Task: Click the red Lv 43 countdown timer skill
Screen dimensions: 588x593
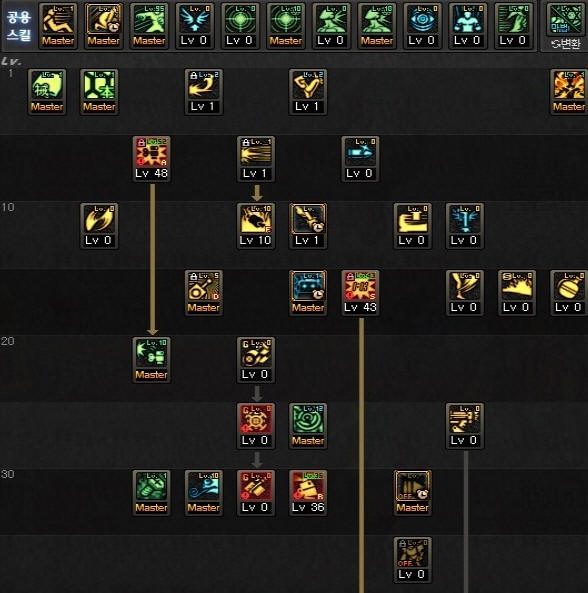Action: pyautogui.click(x=360, y=293)
